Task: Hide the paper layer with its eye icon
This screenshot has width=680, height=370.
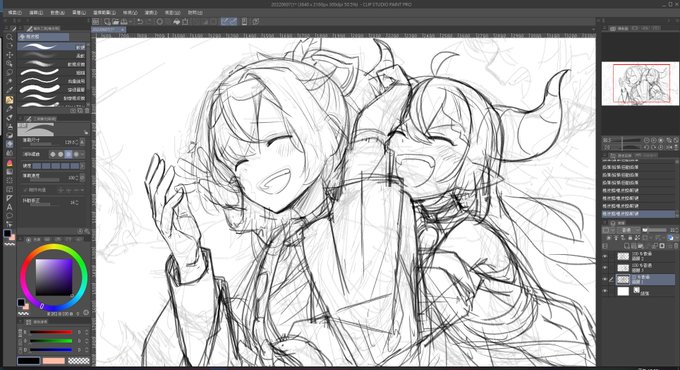Action: (x=605, y=291)
